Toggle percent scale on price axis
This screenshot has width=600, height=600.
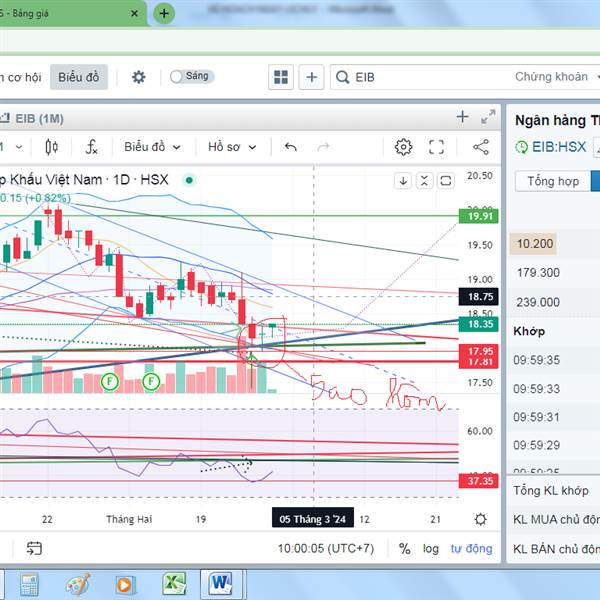pyautogui.click(x=404, y=548)
